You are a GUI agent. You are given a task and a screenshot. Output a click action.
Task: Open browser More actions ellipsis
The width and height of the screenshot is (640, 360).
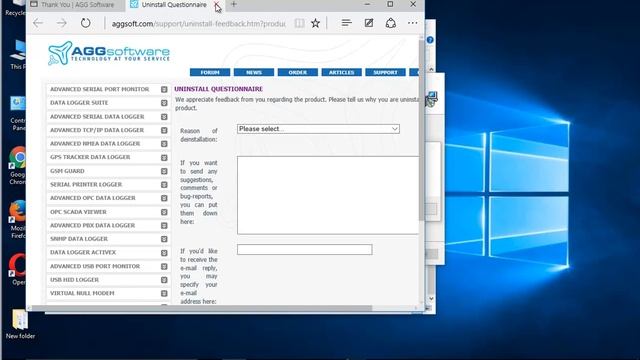(413, 23)
